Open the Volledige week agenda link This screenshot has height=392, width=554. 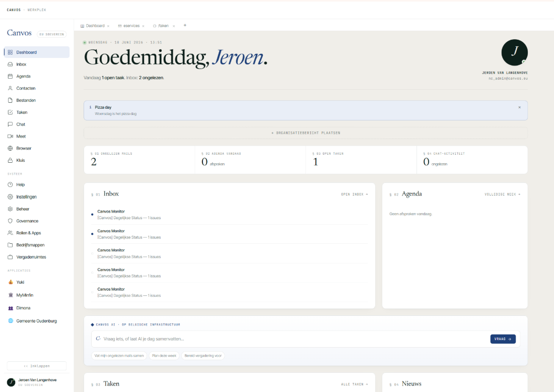[503, 194]
